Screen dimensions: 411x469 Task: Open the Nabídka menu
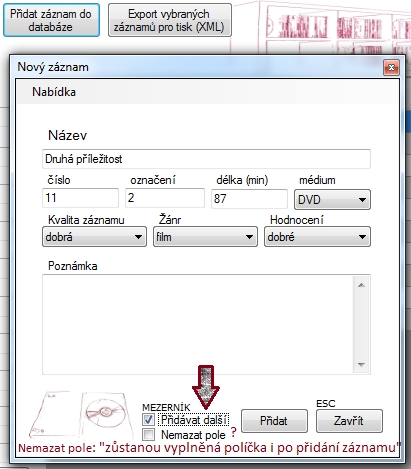[x=54, y=92]
